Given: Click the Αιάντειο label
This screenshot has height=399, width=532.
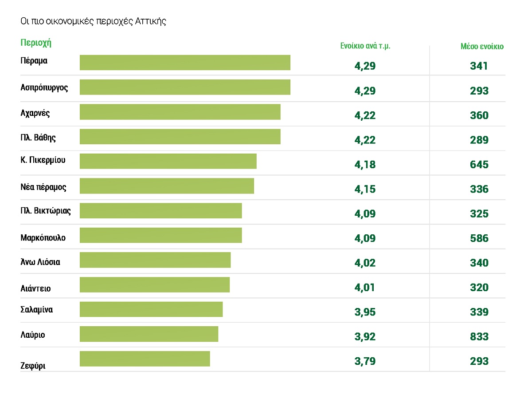Looking at the screenshot, I should tap(35, 288).
